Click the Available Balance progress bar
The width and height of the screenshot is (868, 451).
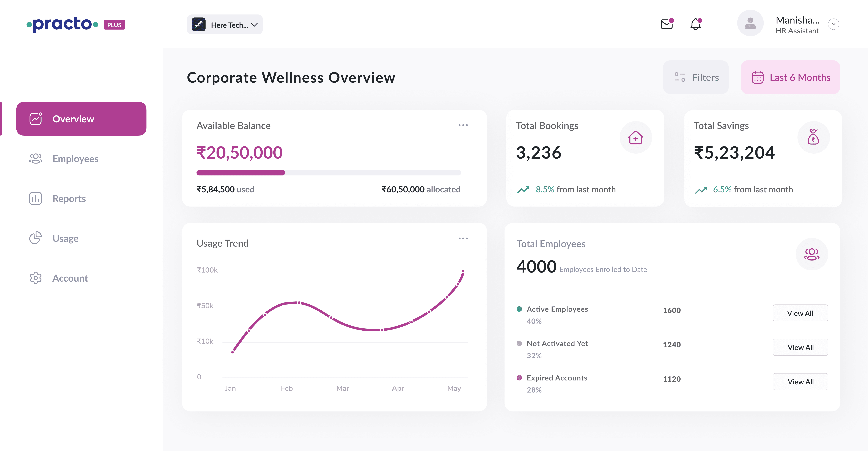pyautogui.click(x=329, y=173)
